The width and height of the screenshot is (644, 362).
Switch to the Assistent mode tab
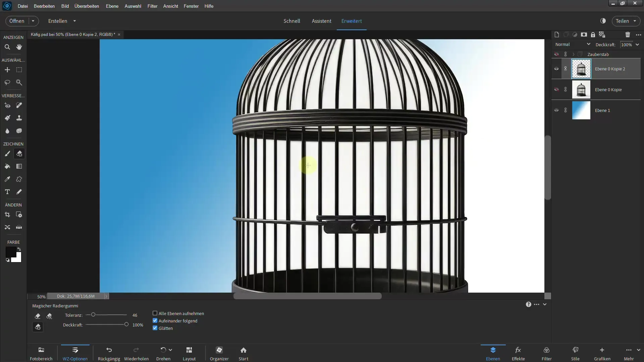pos(321,21)
